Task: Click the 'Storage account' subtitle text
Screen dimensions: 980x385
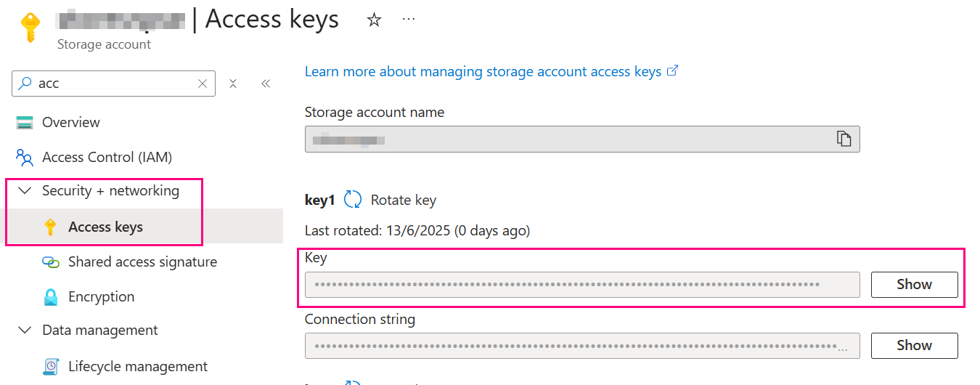Action: tap(104, 44)
